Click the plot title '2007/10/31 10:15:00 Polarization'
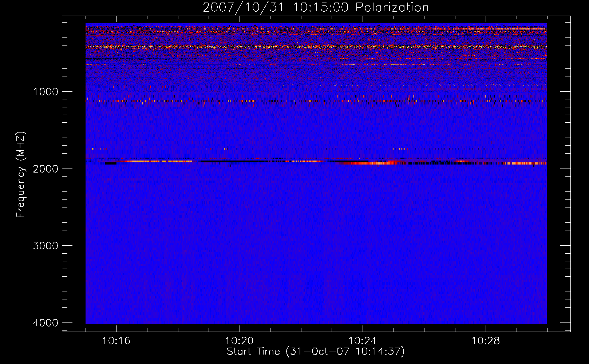The width and height of the screenshot is (589, 364). [316, 8]
